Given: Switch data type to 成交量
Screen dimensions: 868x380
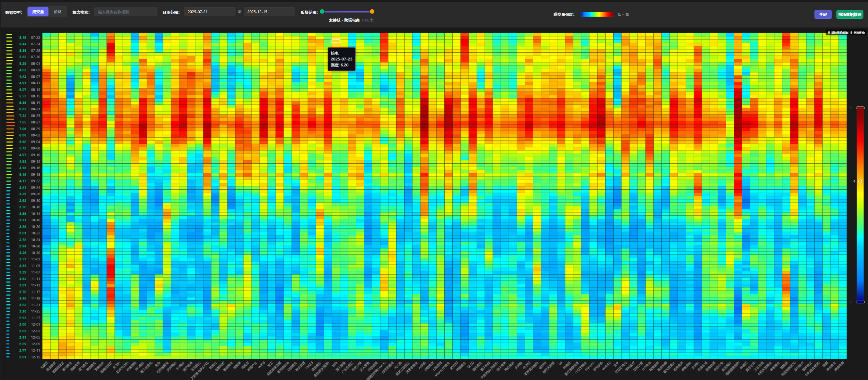Looking at the screenshot, I should coord(38,12).
